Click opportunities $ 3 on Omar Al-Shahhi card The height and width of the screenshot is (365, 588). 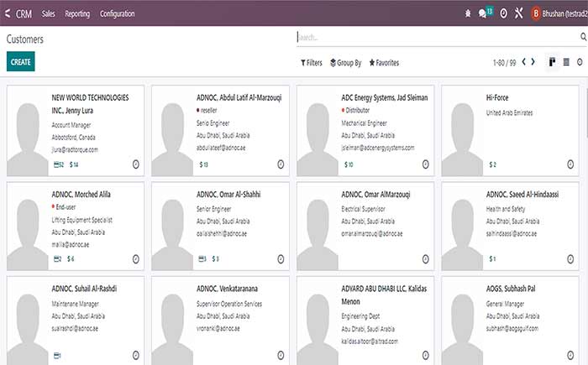tap(216, 259)
